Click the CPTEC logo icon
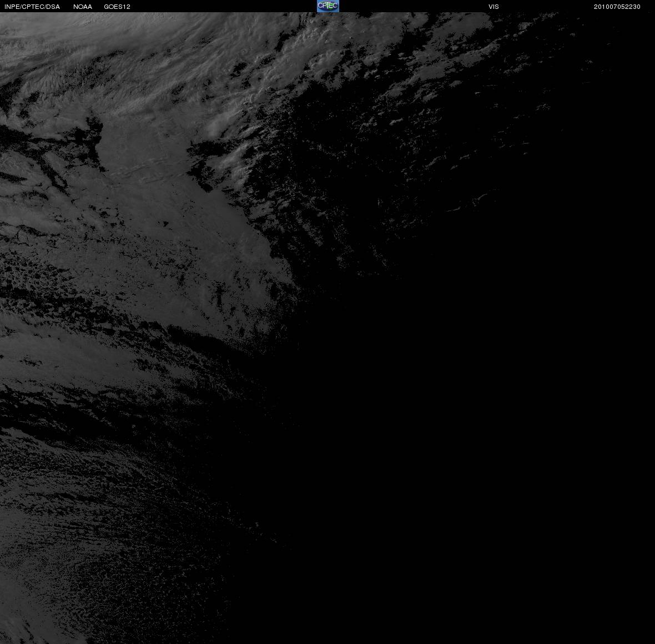The width and height of the screenshot is (655, 644). (x=328, y=6)
